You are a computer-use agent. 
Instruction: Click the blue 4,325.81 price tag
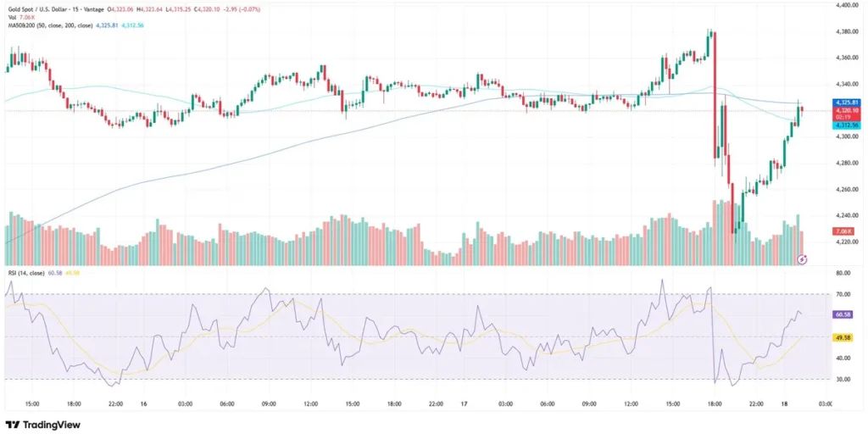pyautogui.click(x=848, y=103)
